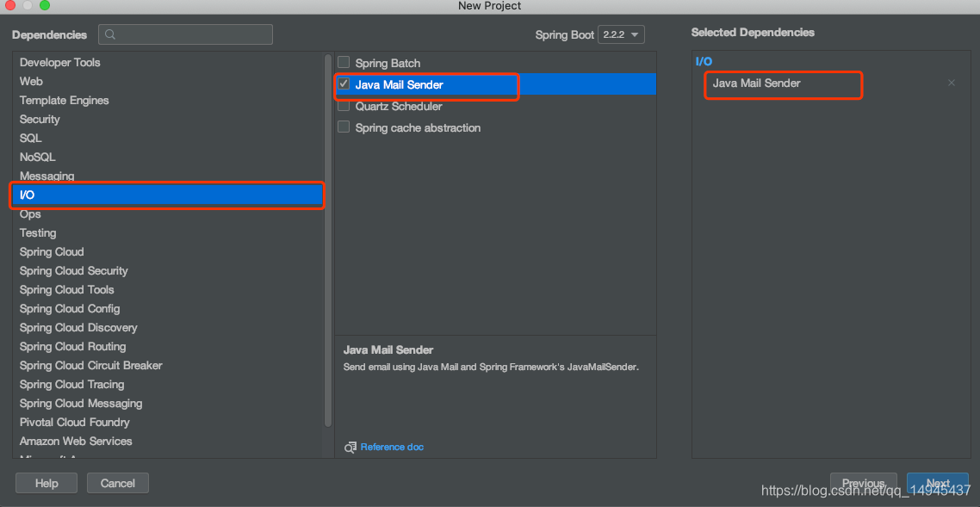Click the Reference doc icon

[x=350, y=447]
